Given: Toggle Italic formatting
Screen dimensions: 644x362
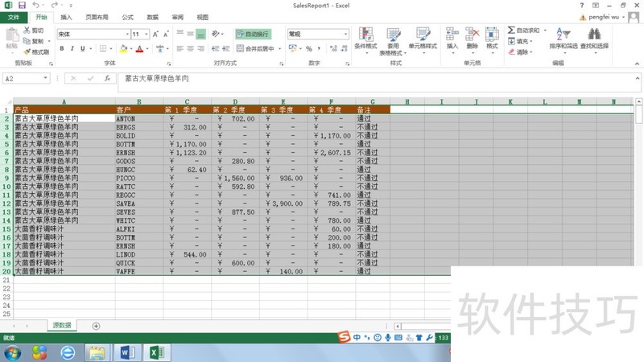Looking at the screenshot, I should [72, 48].
